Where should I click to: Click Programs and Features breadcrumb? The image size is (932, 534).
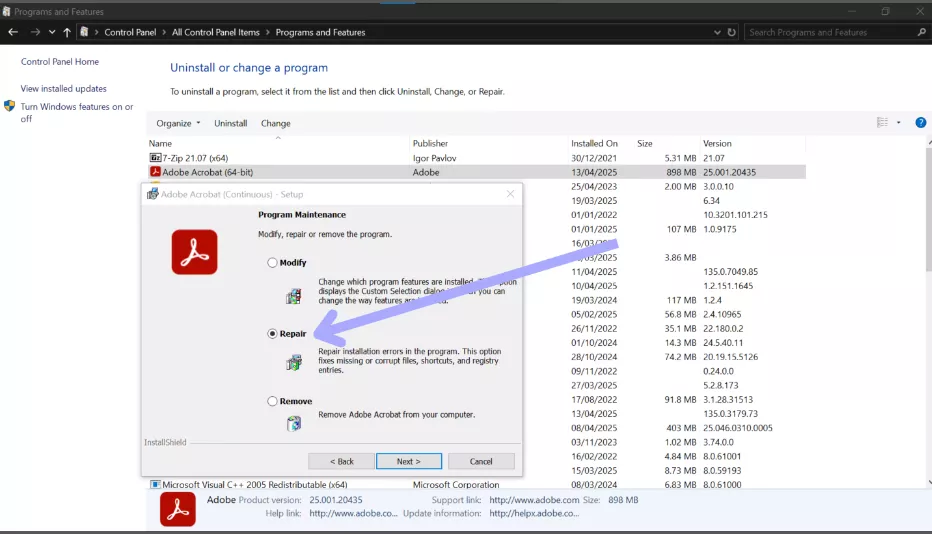pos(320,32)
